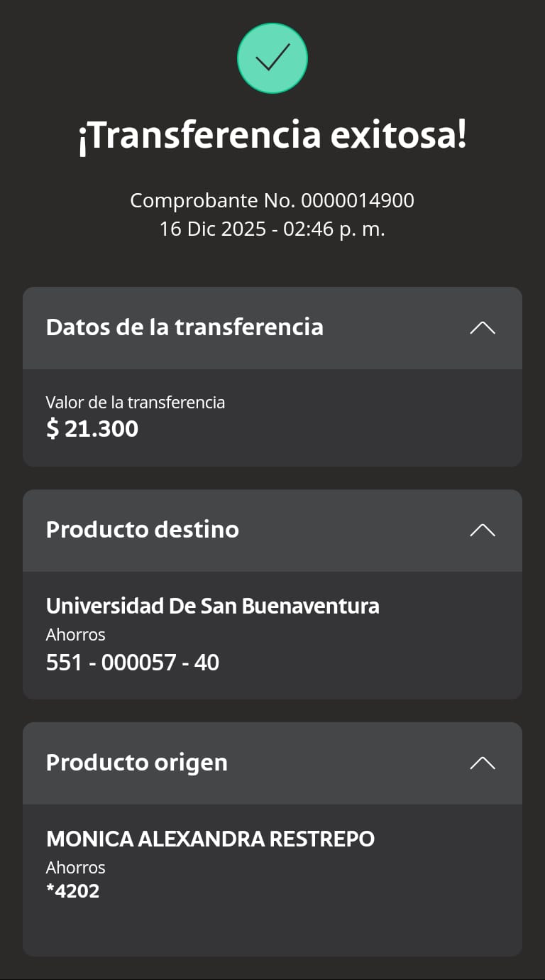Click the destination Ahorros account type
Screen dimensions: 545x980
pos(76,635)
